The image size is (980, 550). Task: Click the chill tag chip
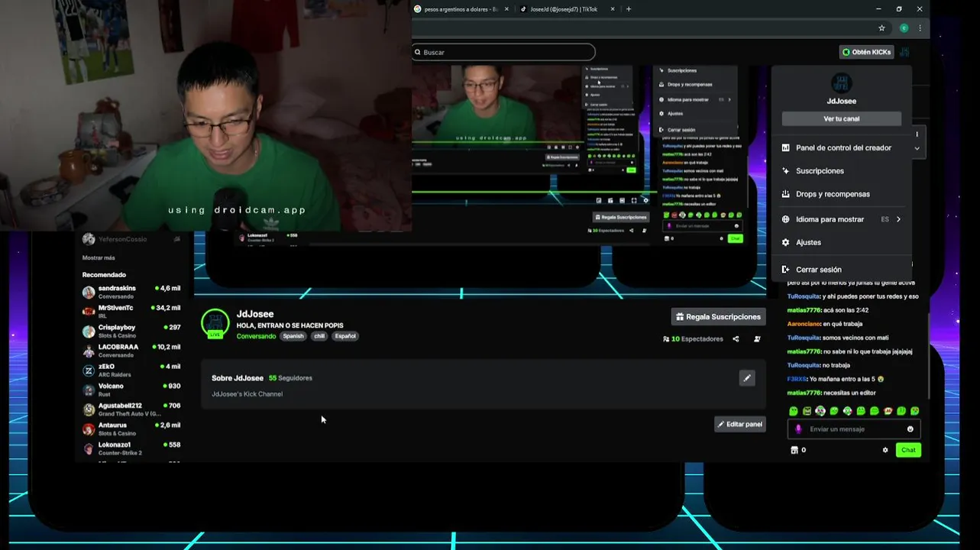[x=319, y=336]
